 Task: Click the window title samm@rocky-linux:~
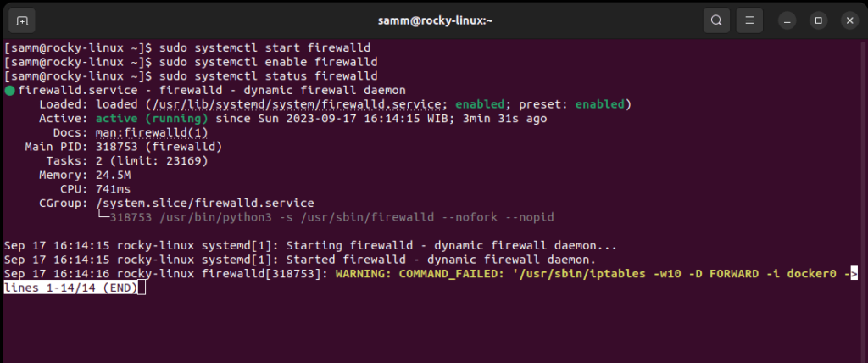pos(435,21)
